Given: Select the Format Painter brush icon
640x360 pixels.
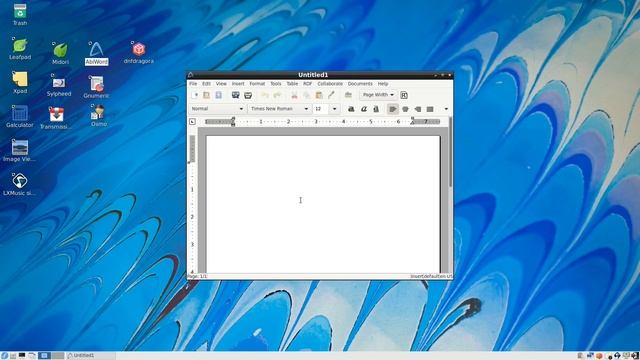Looking at the screenshot, I should coord(331,95).
